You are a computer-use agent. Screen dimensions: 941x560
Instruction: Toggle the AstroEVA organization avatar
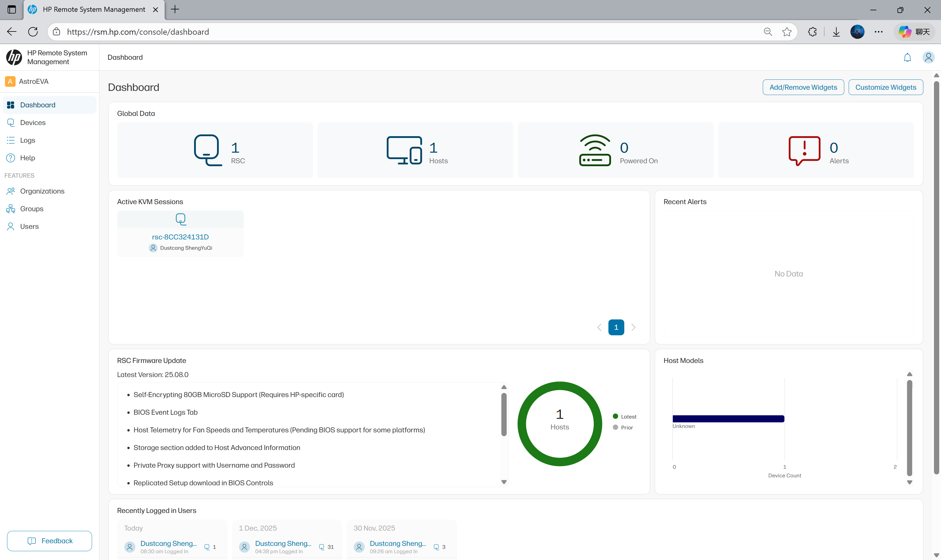pos(10,81)
